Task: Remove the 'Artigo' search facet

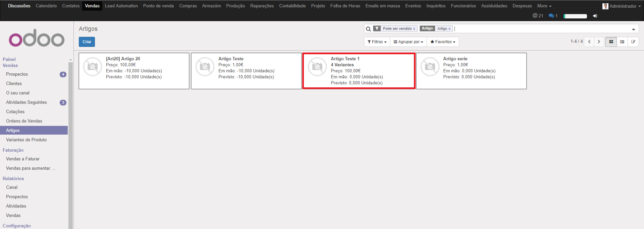Action: point(449,29)
